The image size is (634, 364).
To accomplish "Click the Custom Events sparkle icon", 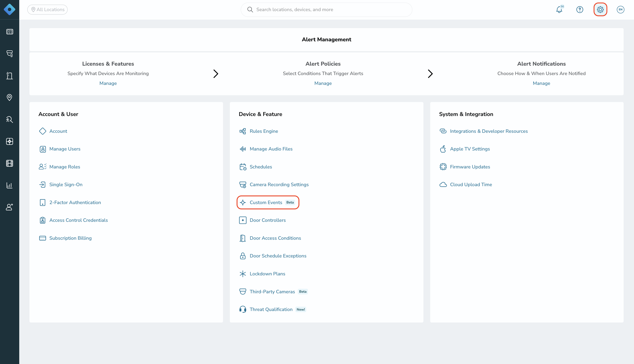I will coord(243,203).
